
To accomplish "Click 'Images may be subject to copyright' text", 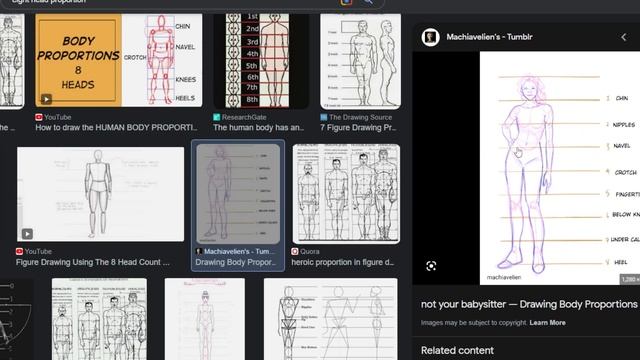I will pos(473,322).
